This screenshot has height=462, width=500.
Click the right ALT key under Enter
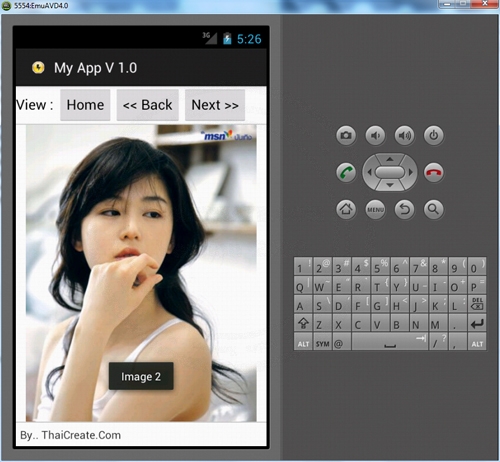point(477,342)
